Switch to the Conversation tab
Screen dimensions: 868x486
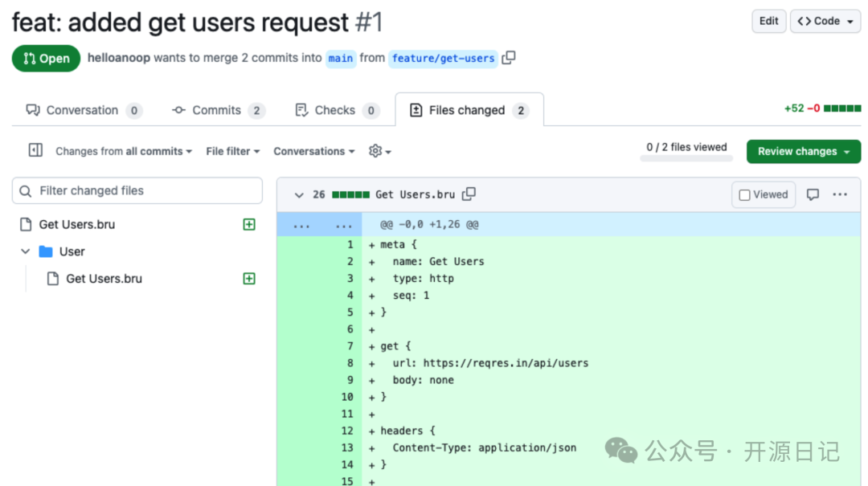[83, 110]
